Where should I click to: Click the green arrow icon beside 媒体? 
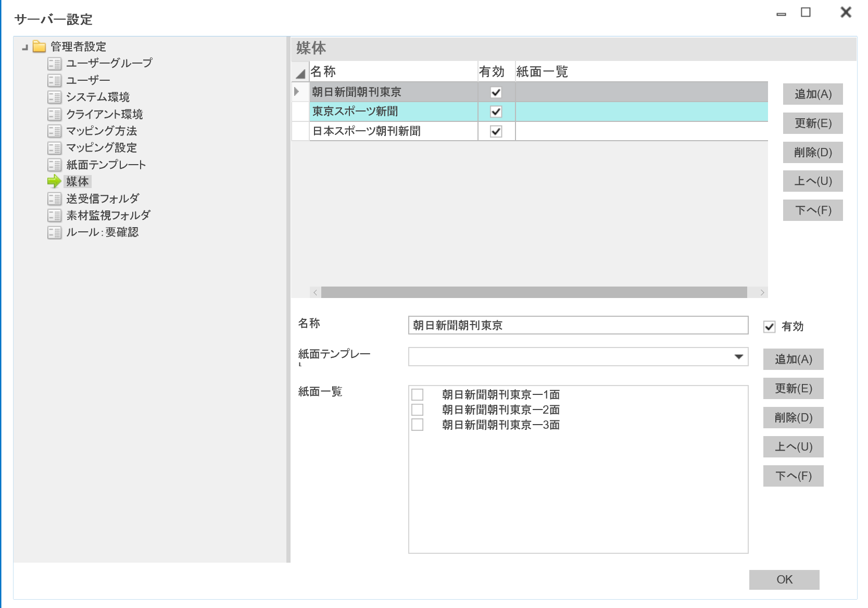pos(55,181)
